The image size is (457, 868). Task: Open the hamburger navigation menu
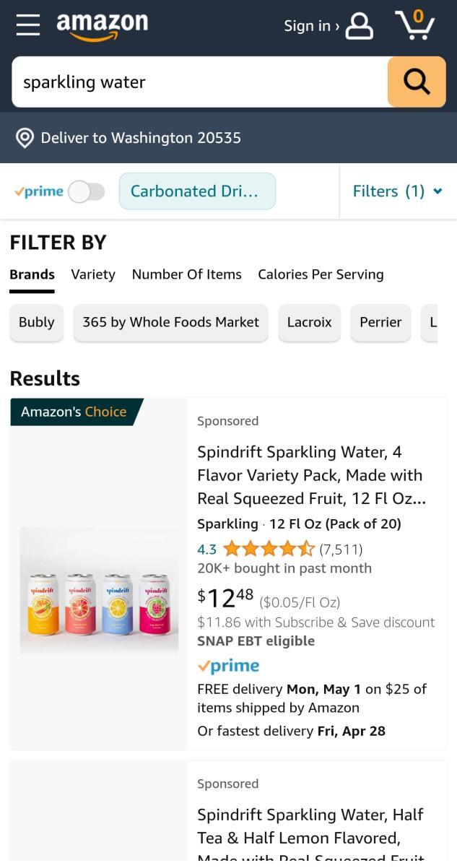(28, 25)
